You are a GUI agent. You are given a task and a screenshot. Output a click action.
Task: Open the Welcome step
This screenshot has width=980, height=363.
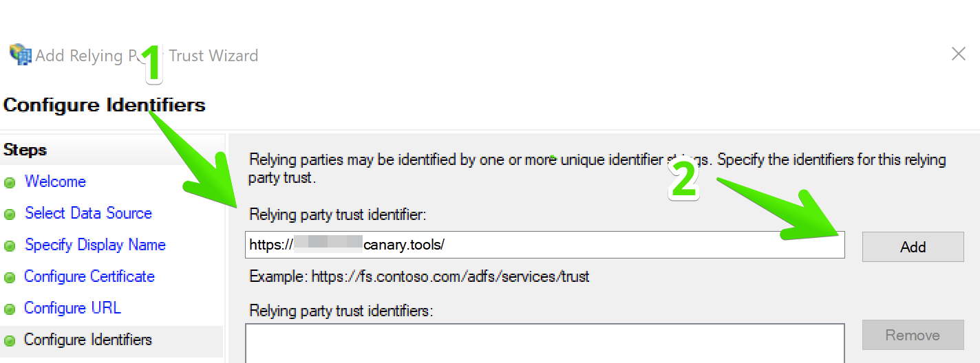click(55, 181)
